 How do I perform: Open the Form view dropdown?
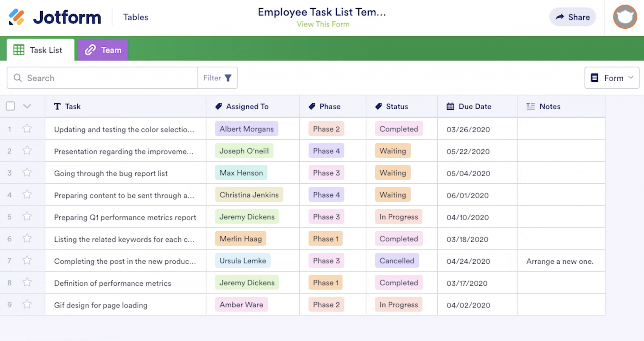[612, 78]
